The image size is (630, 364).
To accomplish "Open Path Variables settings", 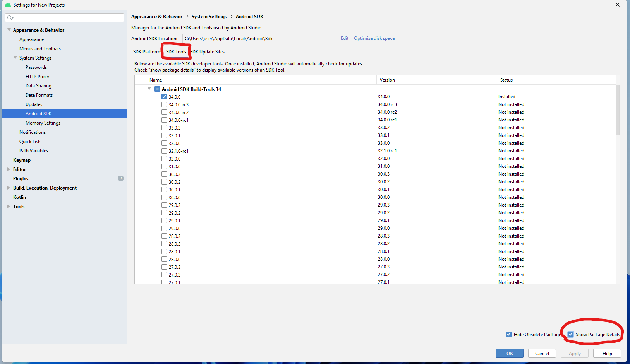I will [34, 151].
